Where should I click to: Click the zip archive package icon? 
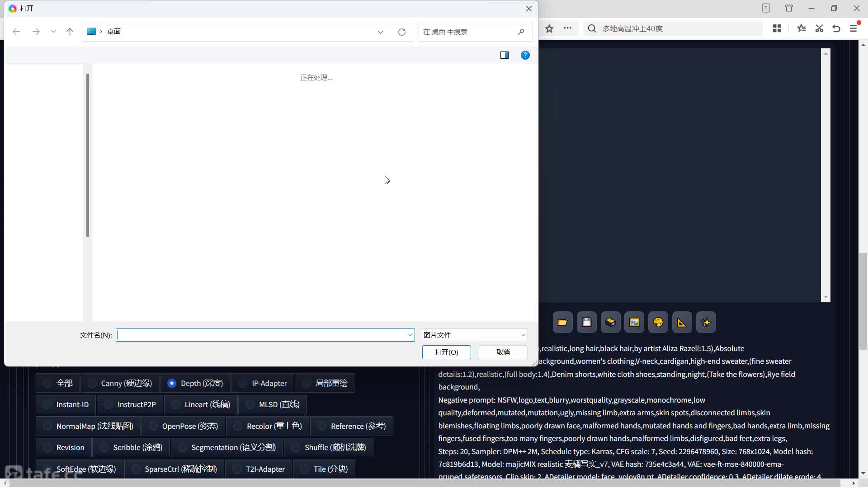click(x=610, y=322)
